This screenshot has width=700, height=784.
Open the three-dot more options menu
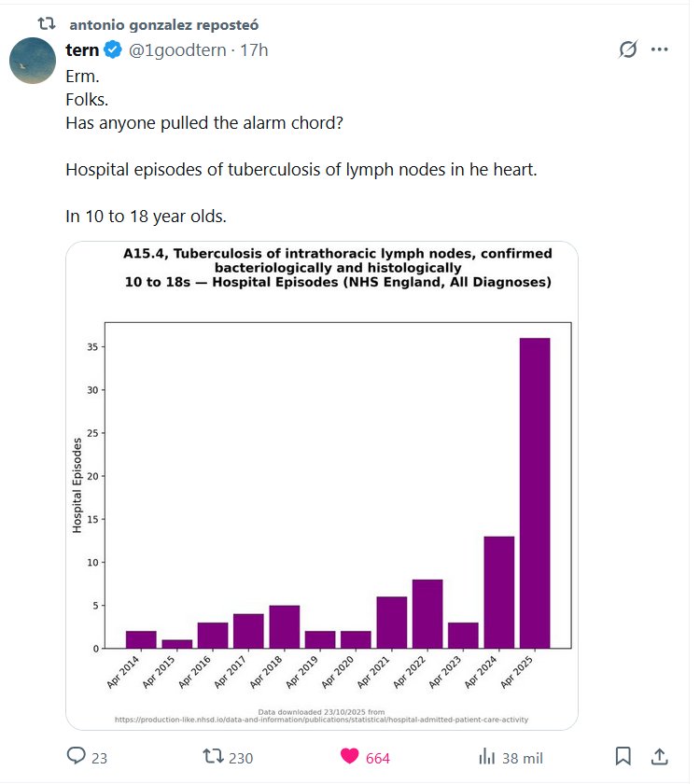tap(660, 49)
